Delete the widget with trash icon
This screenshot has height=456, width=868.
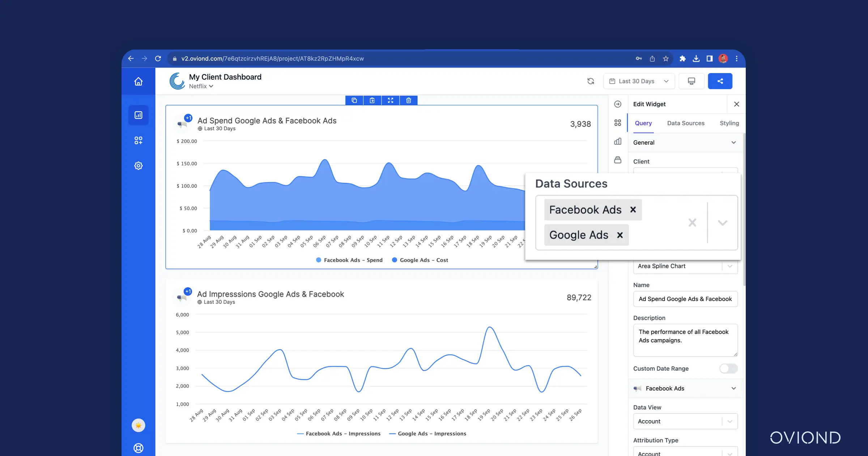pos(409,100)
